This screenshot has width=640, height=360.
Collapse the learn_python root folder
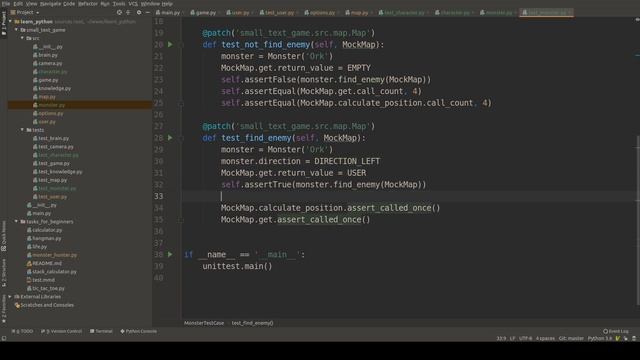11,22
